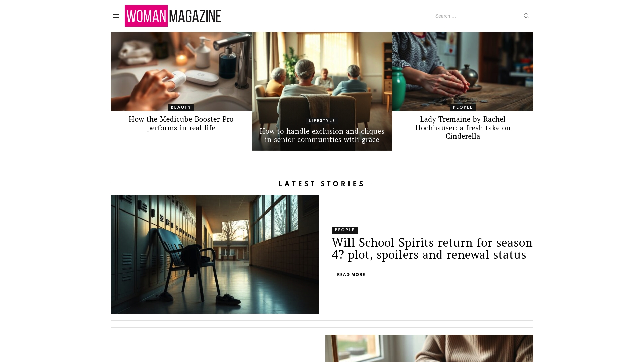Screen dimensions: 644x362
Task: Open the sweater by window article image
Action: click(429, 348)
